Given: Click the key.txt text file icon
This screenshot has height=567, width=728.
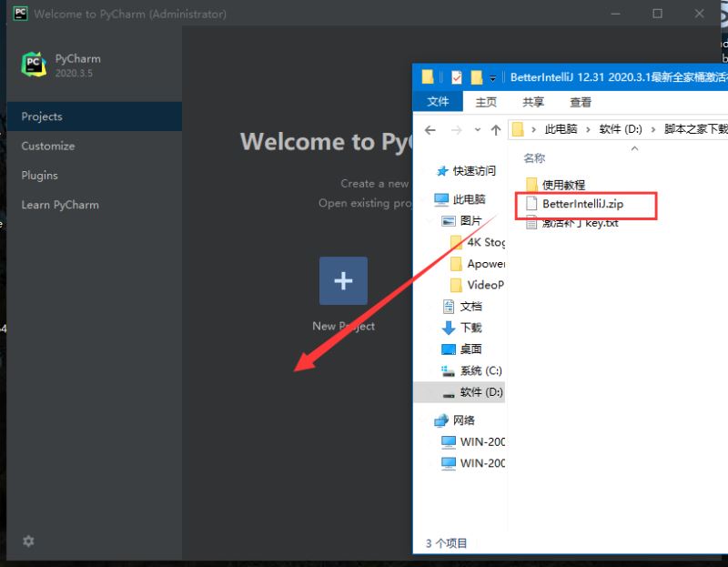Looking at the screenshot, I should [531, 223].
